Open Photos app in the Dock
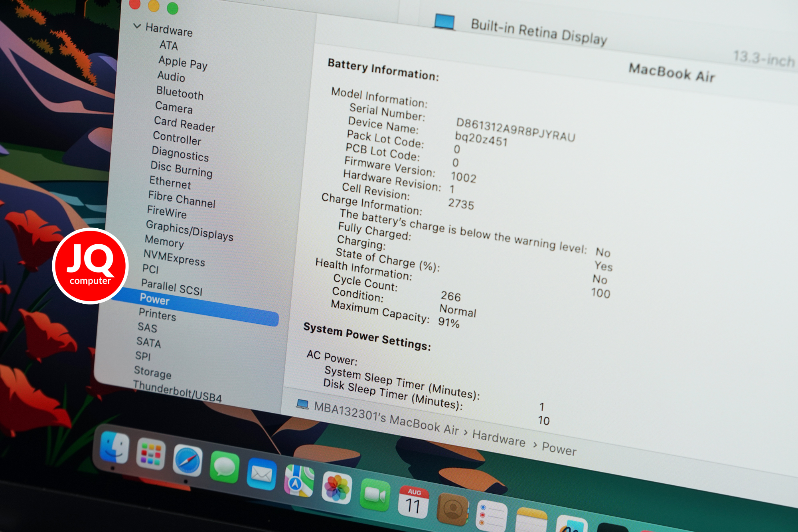798x532 pixels. coord(337,488)
